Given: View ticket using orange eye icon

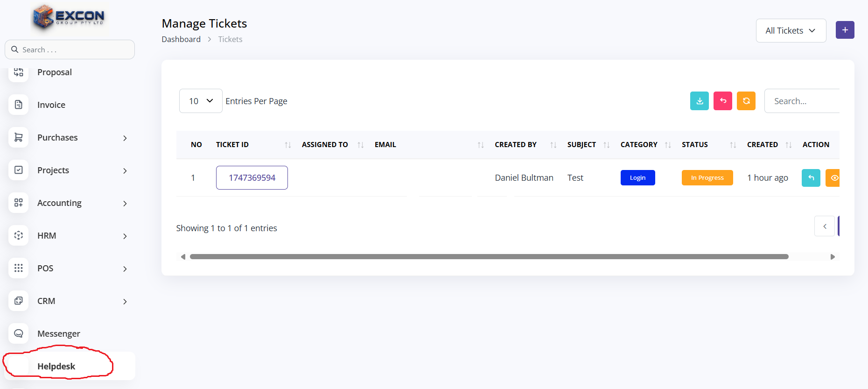Looking at the screenshot, I should (x=833, y=178).
